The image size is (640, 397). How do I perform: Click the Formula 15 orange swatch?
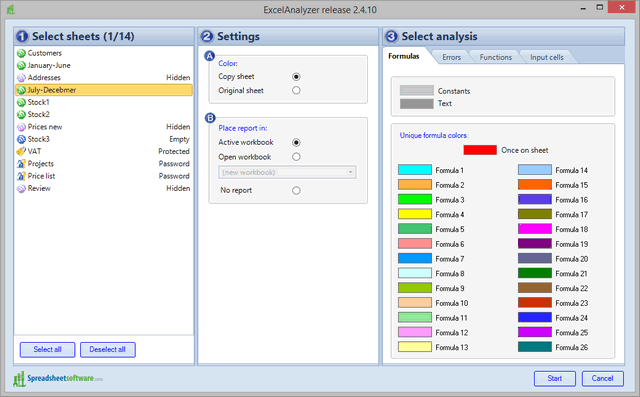point(535,184)
